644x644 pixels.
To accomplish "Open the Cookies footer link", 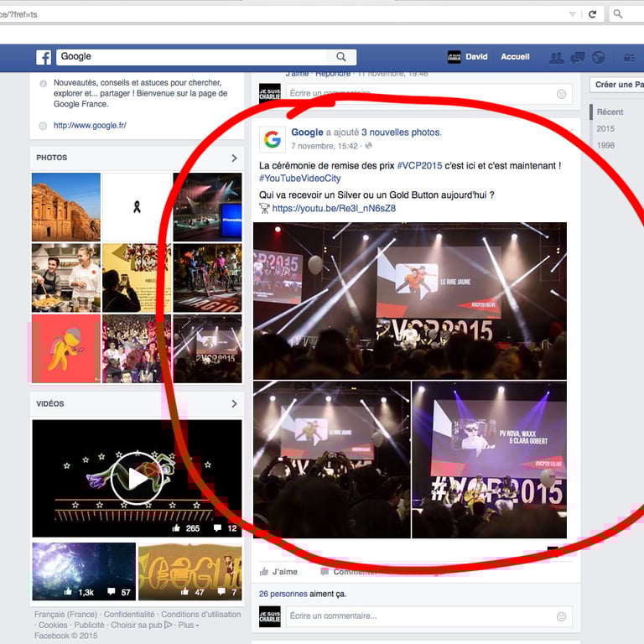I will (x=53, y=625).
